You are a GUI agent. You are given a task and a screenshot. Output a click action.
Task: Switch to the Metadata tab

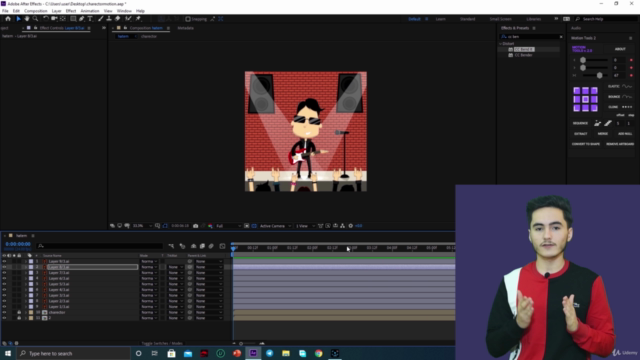(x=186, y=28)
